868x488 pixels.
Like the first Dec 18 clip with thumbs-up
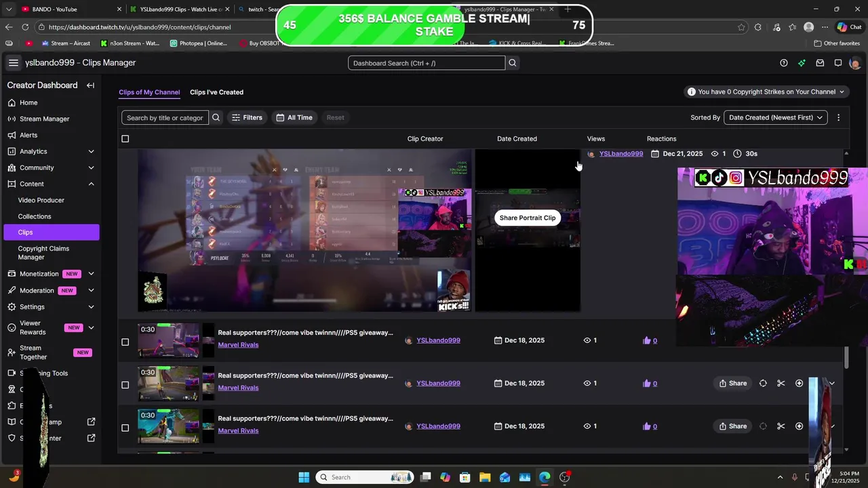(x=647, y=340)
